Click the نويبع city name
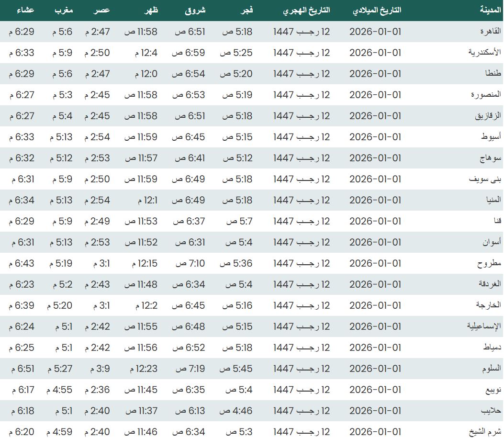The width and height of the screenshot is (504, 438). click(x=493, y=390)
